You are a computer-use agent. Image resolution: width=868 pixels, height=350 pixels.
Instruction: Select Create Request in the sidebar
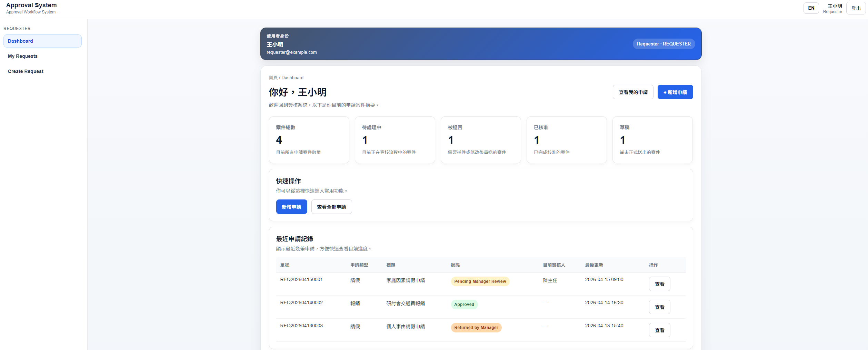[x=26, y=71]
